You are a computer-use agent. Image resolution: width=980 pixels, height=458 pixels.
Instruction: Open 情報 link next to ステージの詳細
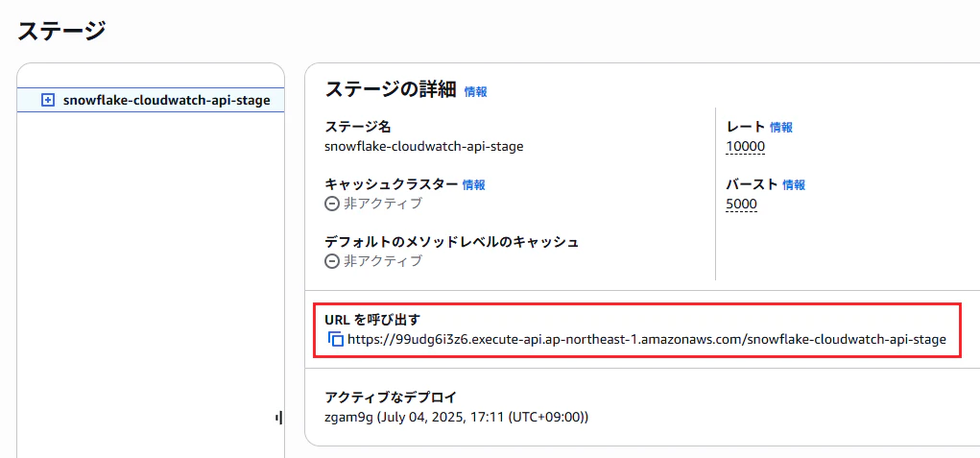476,92
